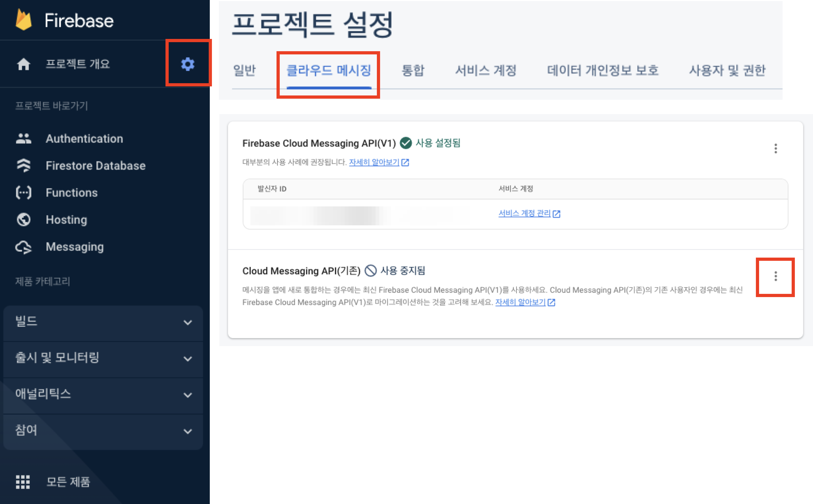Open the three-dot menu for Firebase Cloud Messaging API(V1)
The image size is (813, 504).
(776, 148)
